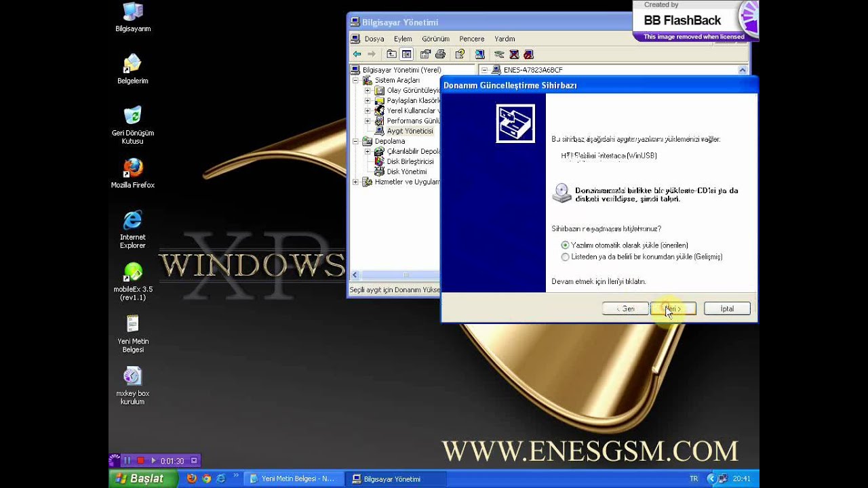Select Internet Explorer desktop icon
This screenshot has width=868, height=488.
(133, 230)
